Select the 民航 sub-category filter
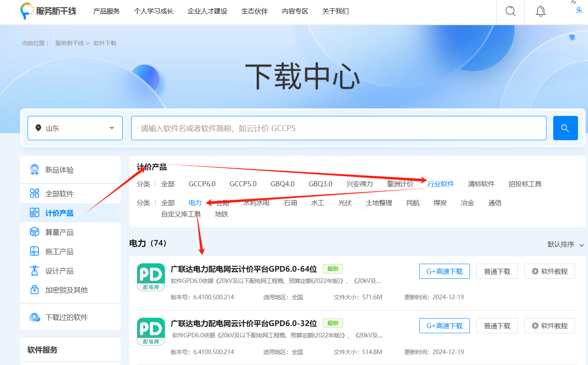This screenshot has height=365, width=588. click(413, 203)
